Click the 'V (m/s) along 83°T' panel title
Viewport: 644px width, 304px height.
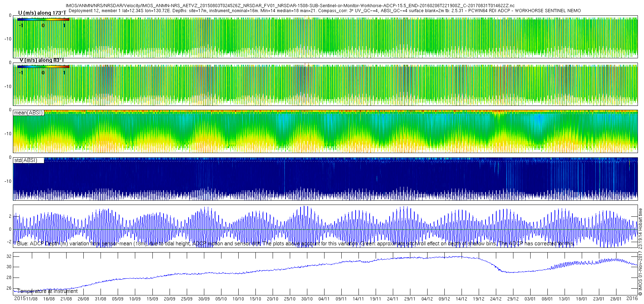coord(42,60)
